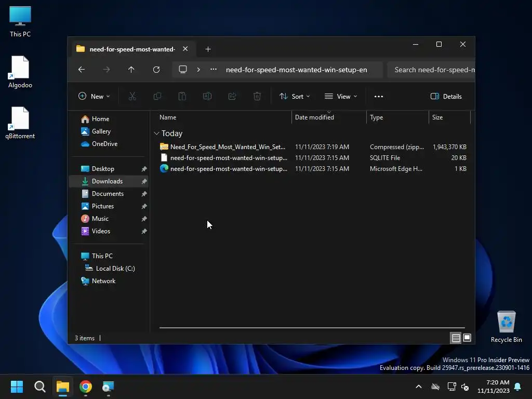Select the qBittorrent desktop shortcut
532x399 pixels.
pos(20,123)
